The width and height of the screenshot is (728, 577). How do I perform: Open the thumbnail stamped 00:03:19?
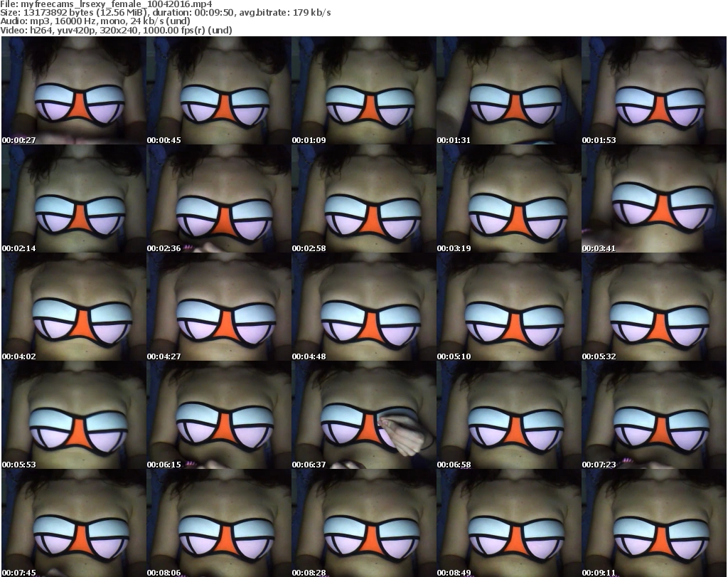click(x=509, y=198)
